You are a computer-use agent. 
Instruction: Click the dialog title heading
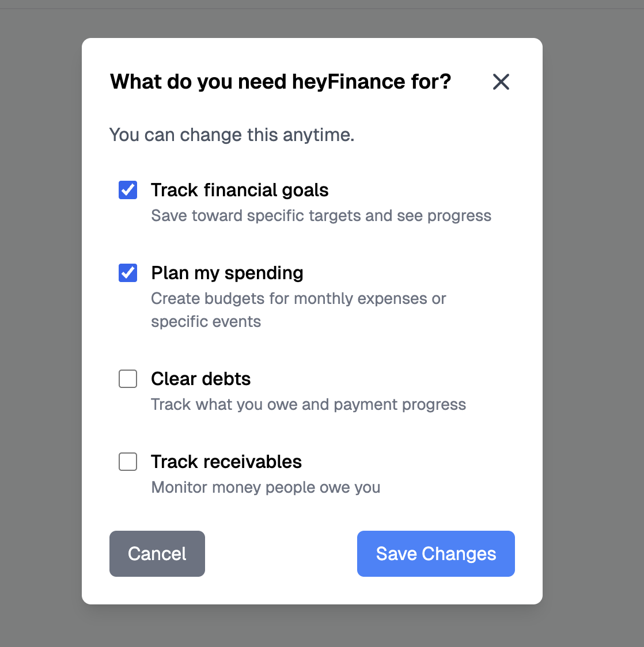pos(279,82)
